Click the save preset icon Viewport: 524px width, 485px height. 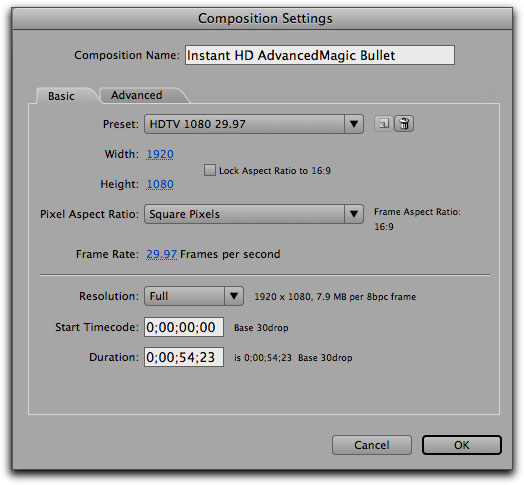pyautogui.click(x=383, y=124)
